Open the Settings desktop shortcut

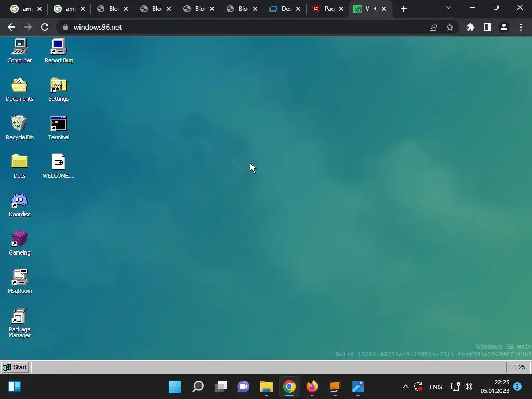[x=58, y=89]
